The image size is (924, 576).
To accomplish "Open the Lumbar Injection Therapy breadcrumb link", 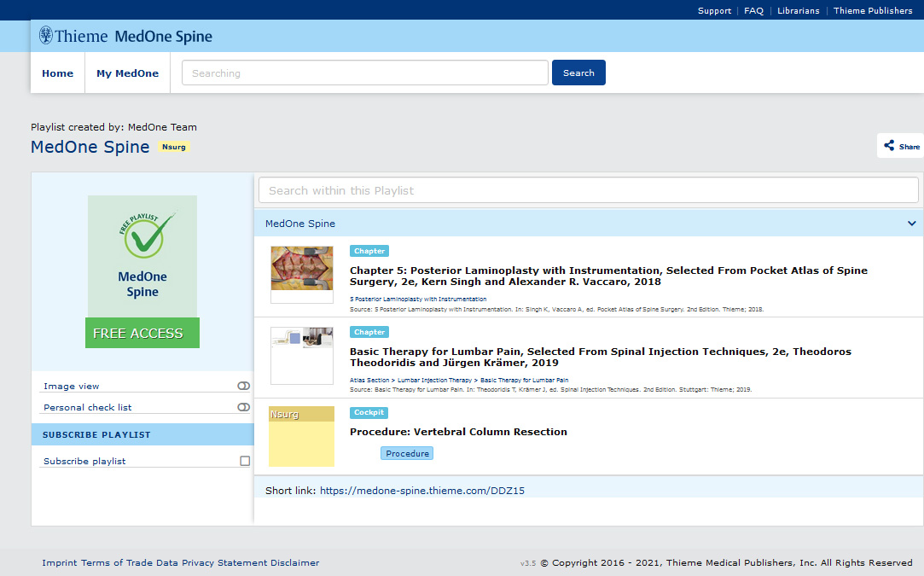I will (434, 381).
